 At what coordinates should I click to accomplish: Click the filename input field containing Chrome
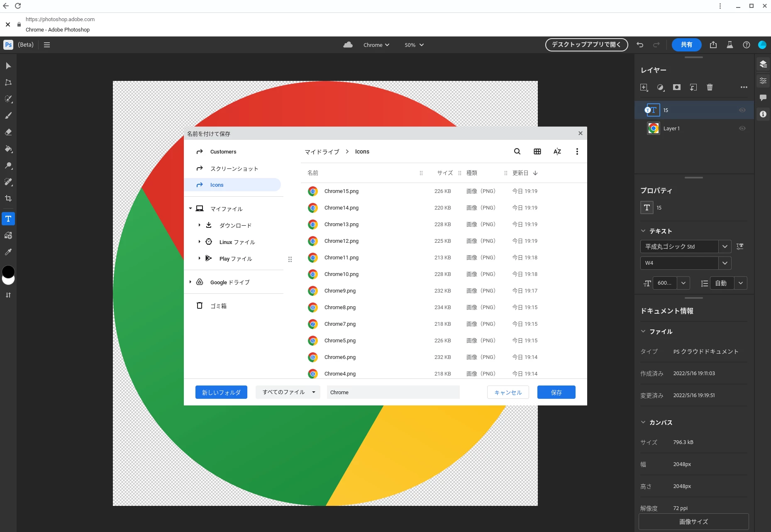coord(393,392)
